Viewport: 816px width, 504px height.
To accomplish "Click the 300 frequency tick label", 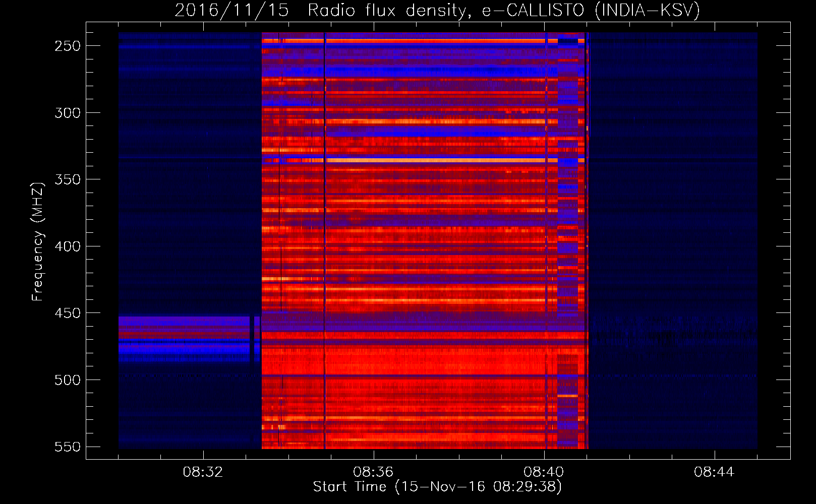I will [x=68, y=113].
